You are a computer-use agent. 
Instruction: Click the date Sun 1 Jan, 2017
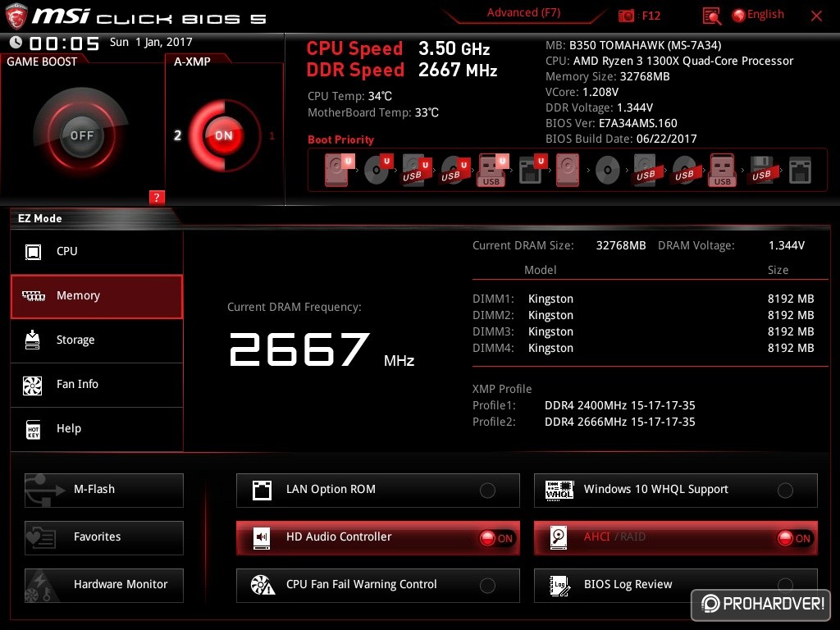[151, 42]
